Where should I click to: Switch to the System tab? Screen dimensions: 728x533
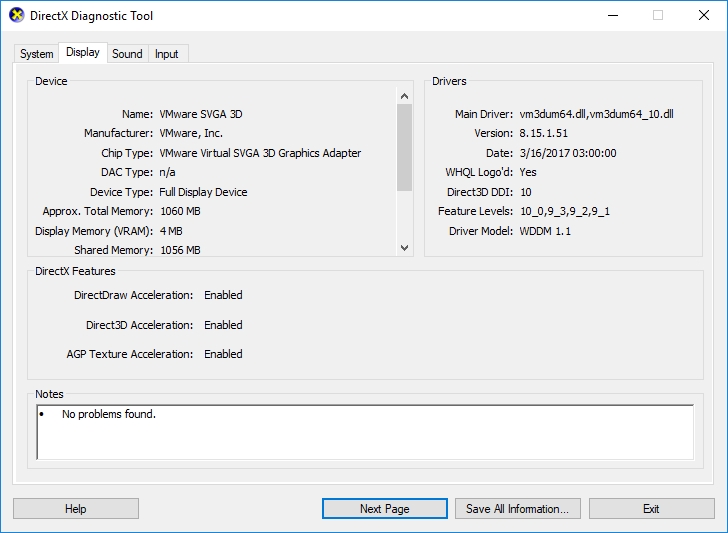coord(37,54)
